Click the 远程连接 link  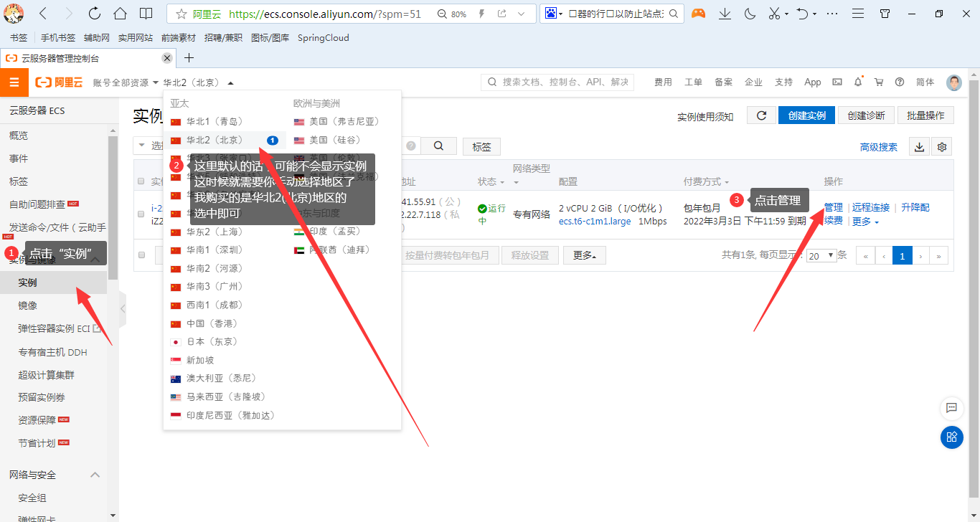[x=871, y=207]
